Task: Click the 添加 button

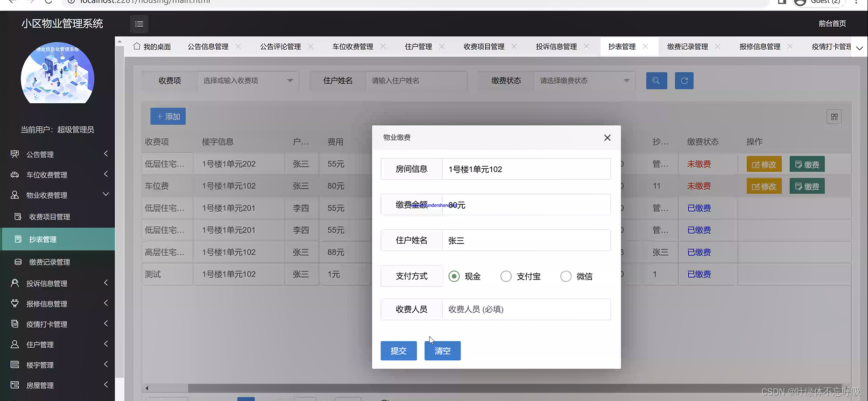Action: click(x=168, y=116)
